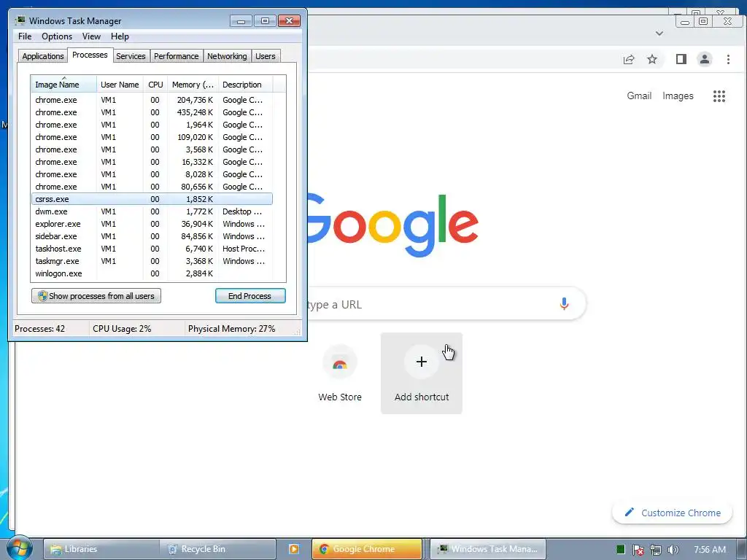Select chrome.exe using 204,736 K memory

pos(152,100)
